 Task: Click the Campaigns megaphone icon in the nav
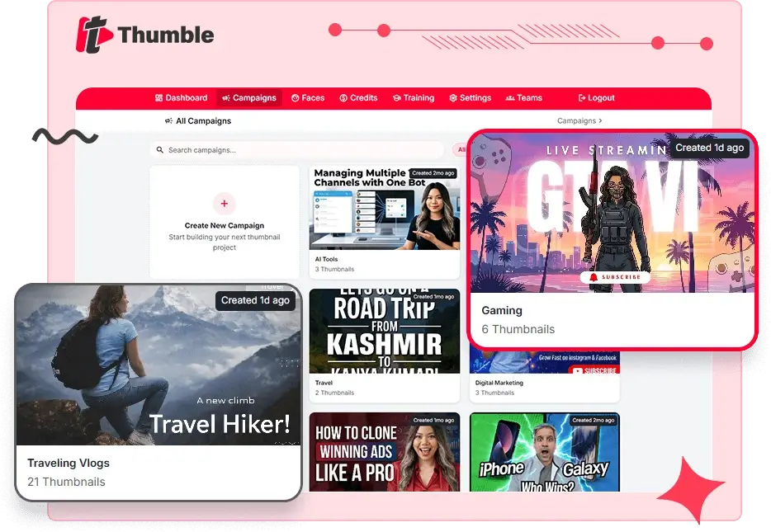(226, 98)
